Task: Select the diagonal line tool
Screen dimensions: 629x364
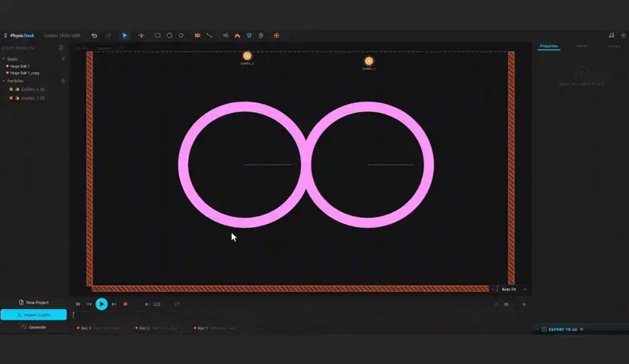Action: pos(209,35)
